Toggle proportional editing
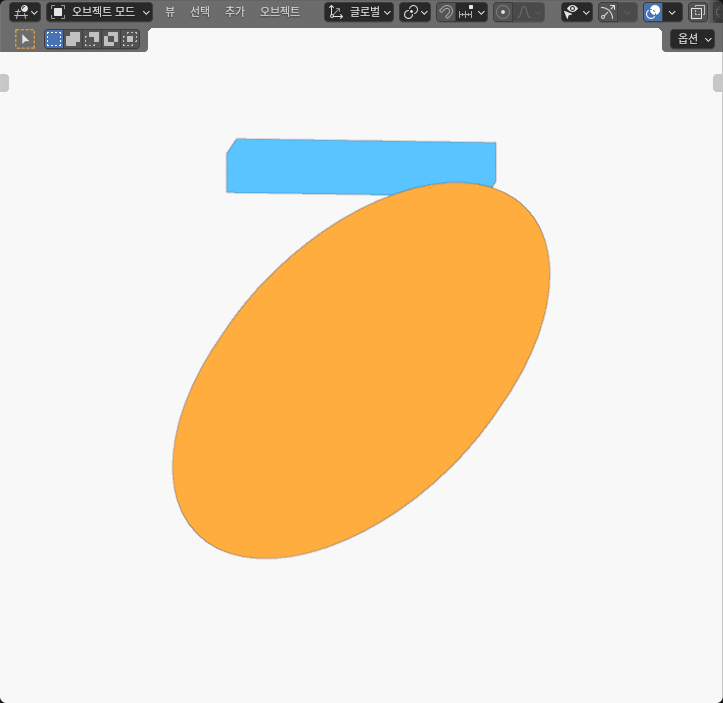The width and height of the screenshot is (723, 703). pyautogui.click(x=503, y=12)
